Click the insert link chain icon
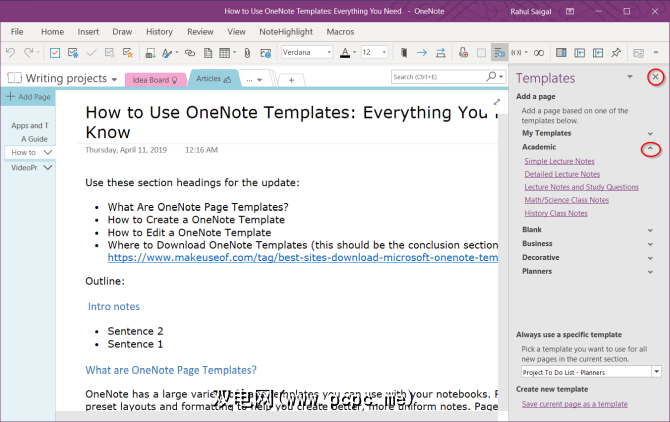Screen dimensions: 670x422 pyautogui.click(x=188, y=52)
